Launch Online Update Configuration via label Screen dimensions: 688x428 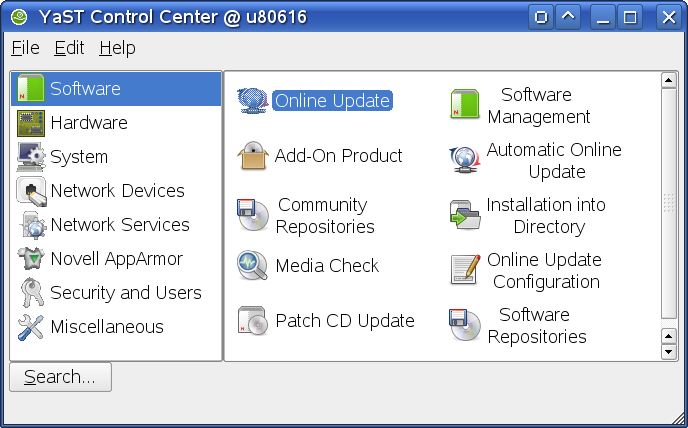(545, 271)
